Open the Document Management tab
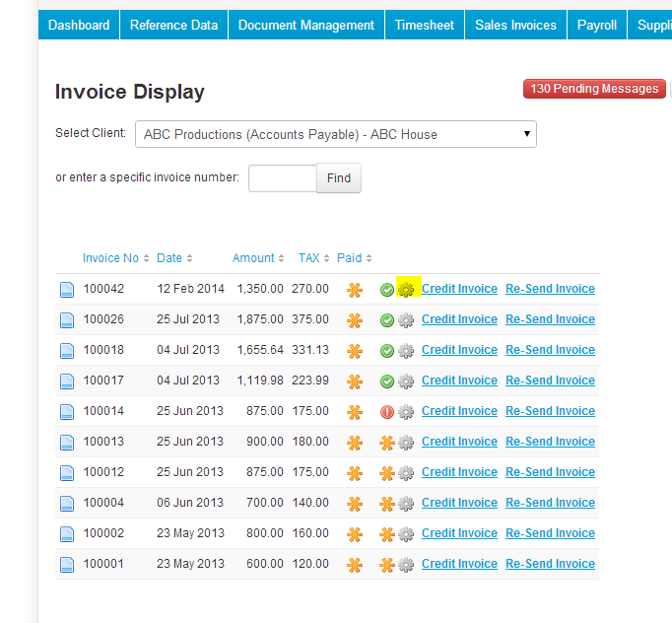The width and height of the screenshot is (672, 623). click(306, 25)
